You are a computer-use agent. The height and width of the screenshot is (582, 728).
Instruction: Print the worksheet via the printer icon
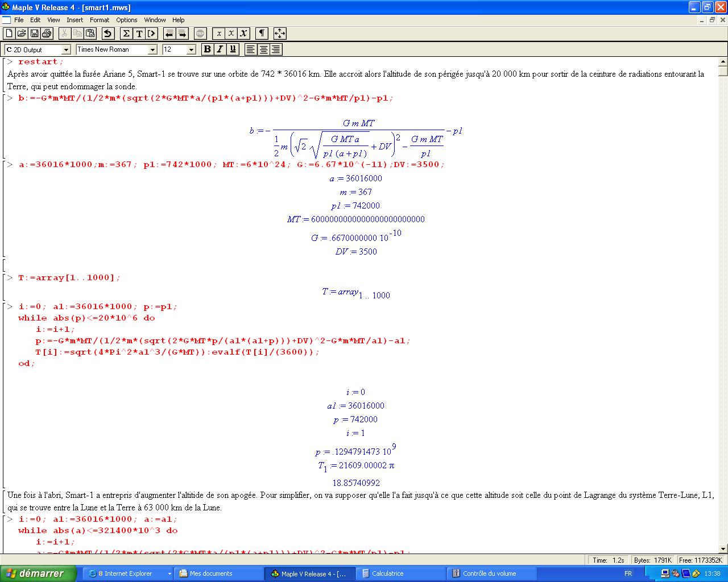coord(47,34)
